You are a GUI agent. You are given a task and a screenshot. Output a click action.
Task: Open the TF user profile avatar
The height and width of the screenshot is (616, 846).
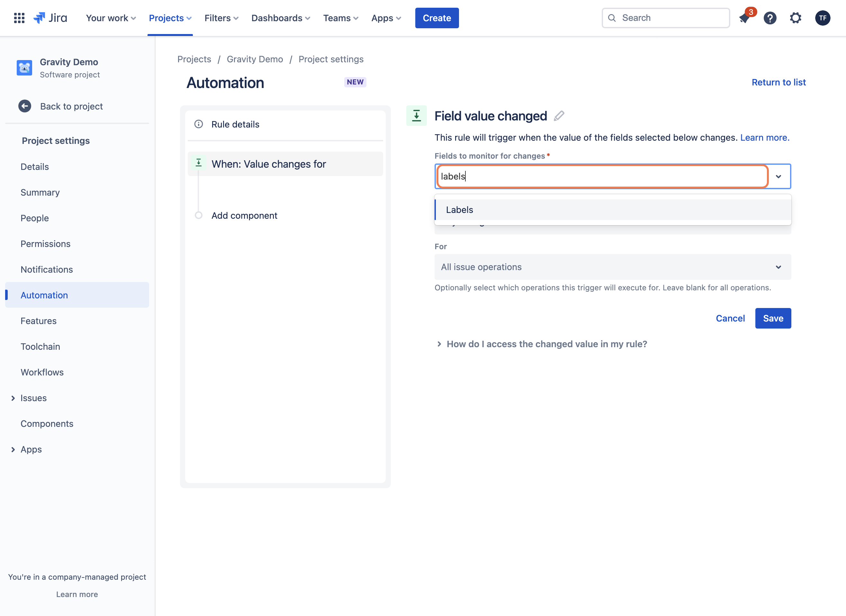coord(823,18)
